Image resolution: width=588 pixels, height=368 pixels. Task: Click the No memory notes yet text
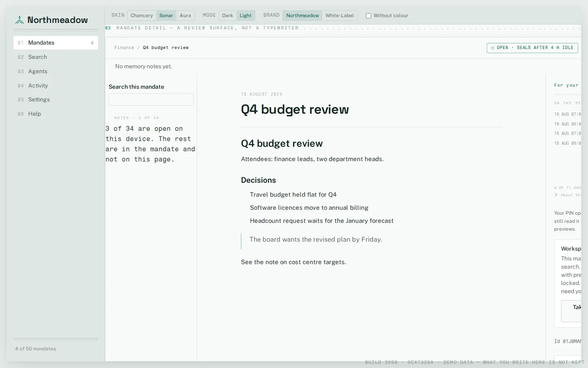(143, 66)
